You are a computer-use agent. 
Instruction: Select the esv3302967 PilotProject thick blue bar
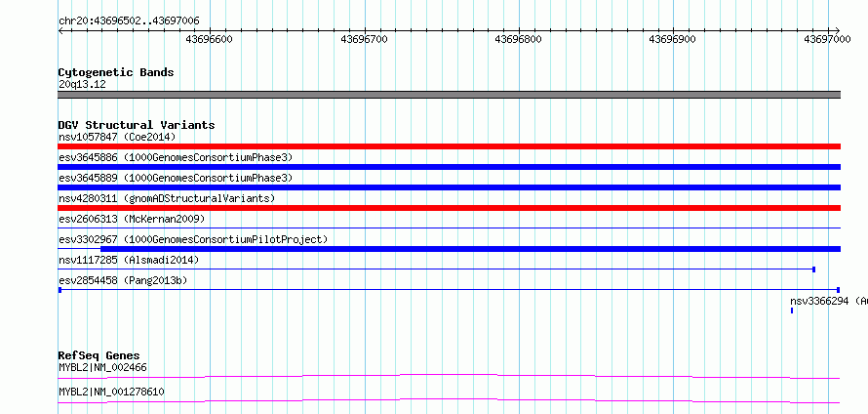coord(470,249)
